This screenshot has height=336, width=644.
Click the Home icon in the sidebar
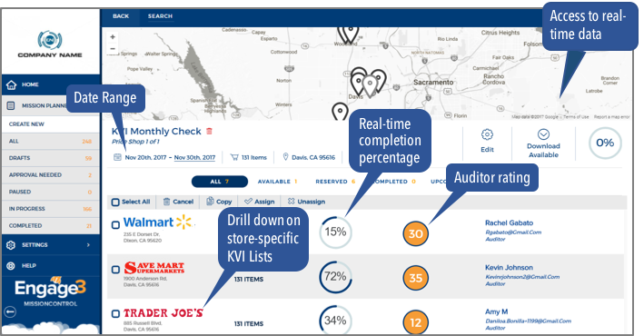point(12,84)
